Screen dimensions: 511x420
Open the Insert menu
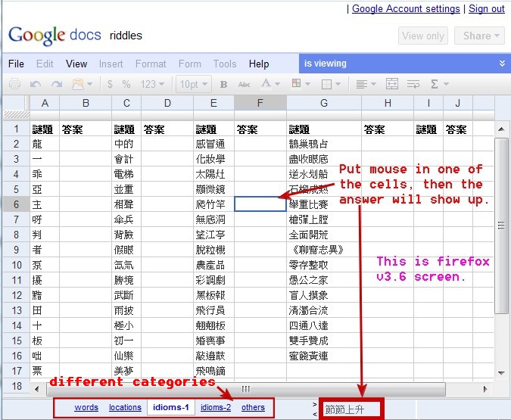tap(111, 64)
